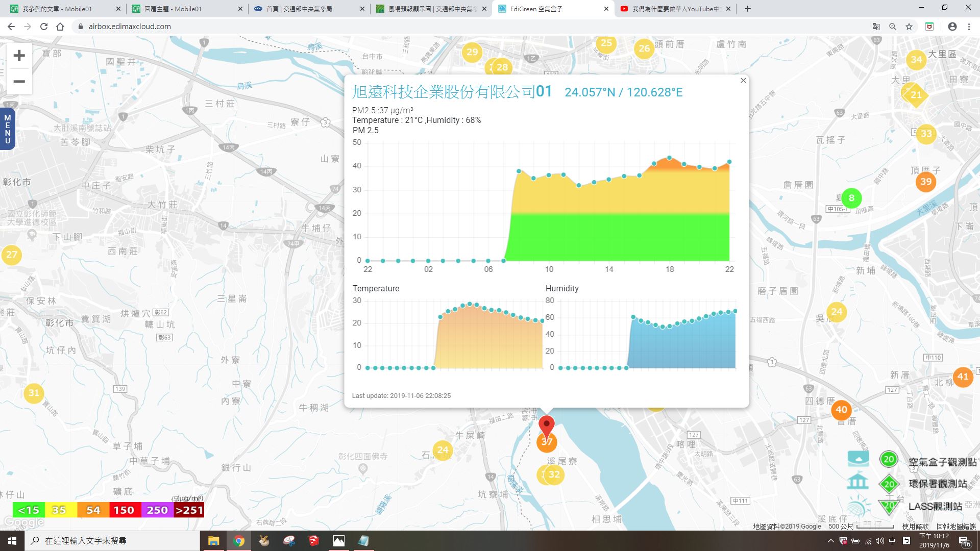This screenshot has width=980, height=551.
Task: Open 回報地圖錯誤 report map error link
Action: pos(956,527)
